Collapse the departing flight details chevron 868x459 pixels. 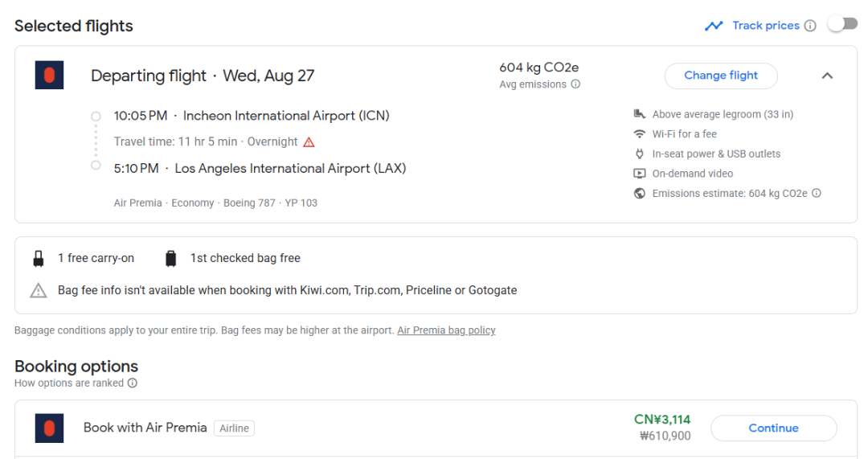(827, 76)
